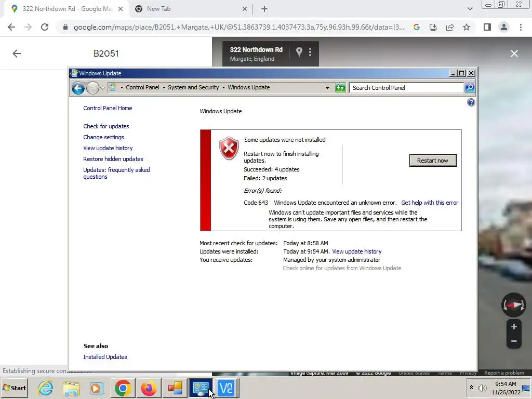Click the Street View compass
This screenshot has width=532, height=399.
pyautogui.click(x=514, y=305)
